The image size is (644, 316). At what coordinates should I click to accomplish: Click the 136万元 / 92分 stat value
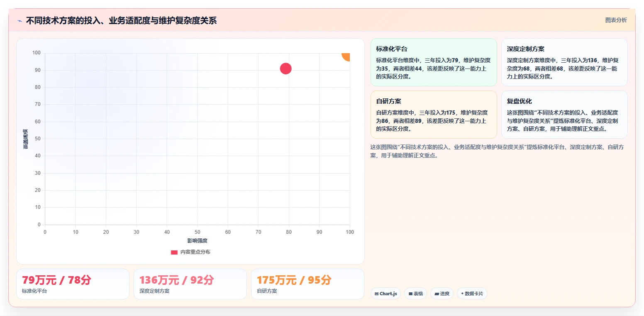(x=176, y=280)
